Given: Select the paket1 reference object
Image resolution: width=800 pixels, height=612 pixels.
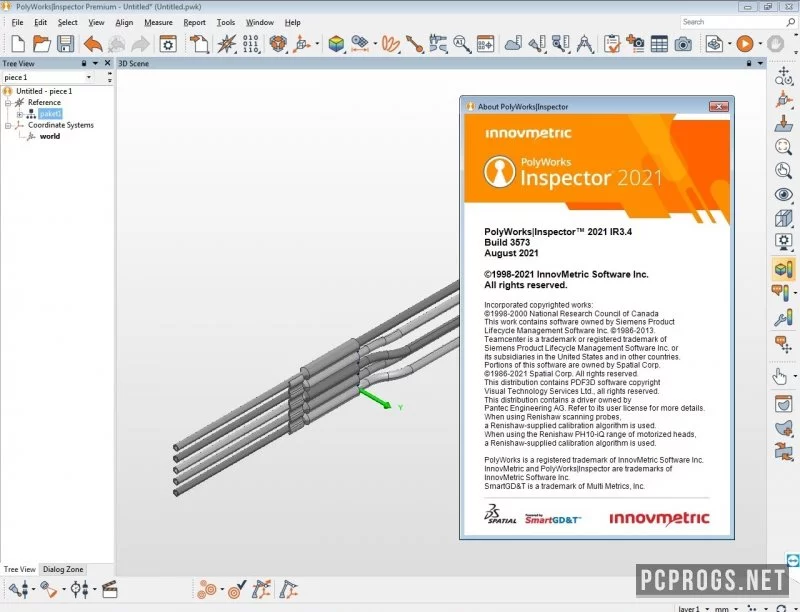Looking at the screenshot, I should pos(50,114).
